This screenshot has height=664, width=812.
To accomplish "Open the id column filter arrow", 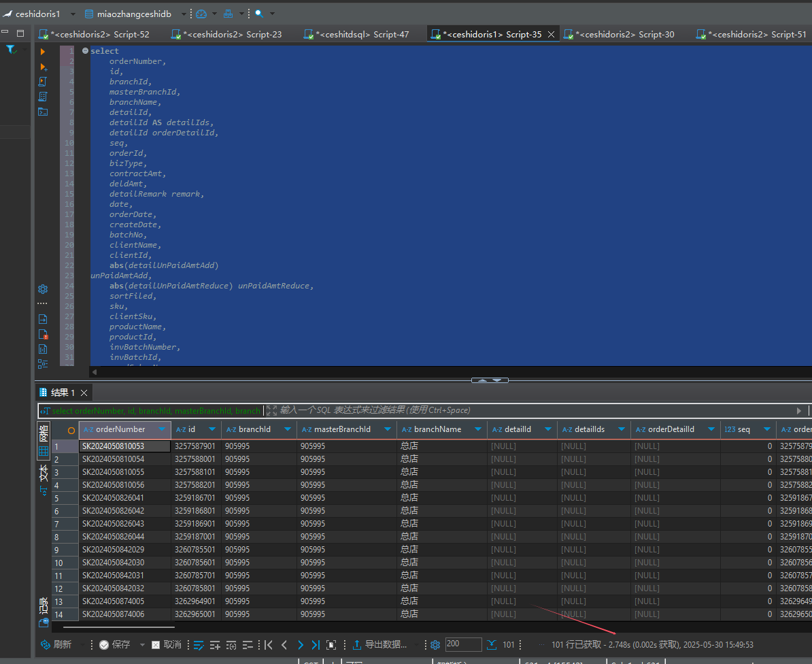I will click(x=212, y=429).
